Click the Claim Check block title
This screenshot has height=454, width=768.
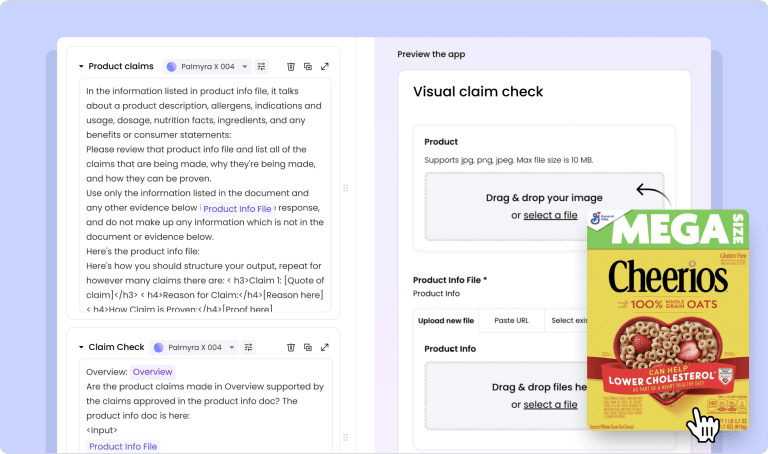(x=116, y=347)
